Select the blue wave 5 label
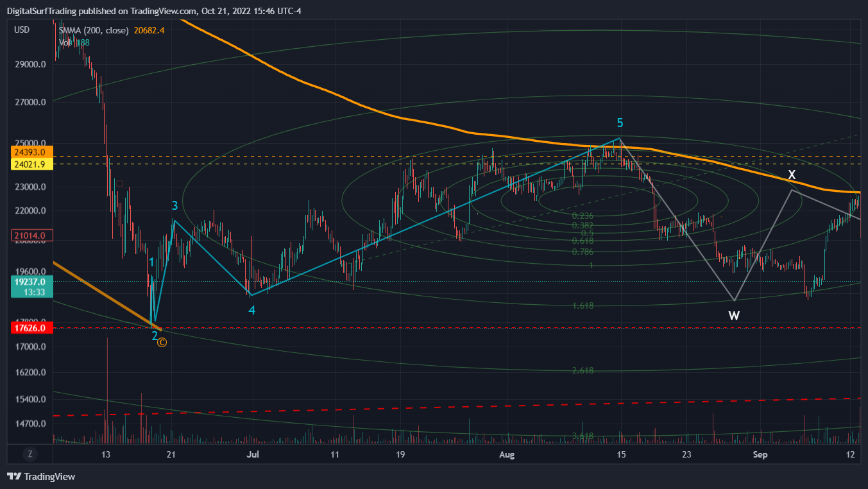 [x=620, y=123]
